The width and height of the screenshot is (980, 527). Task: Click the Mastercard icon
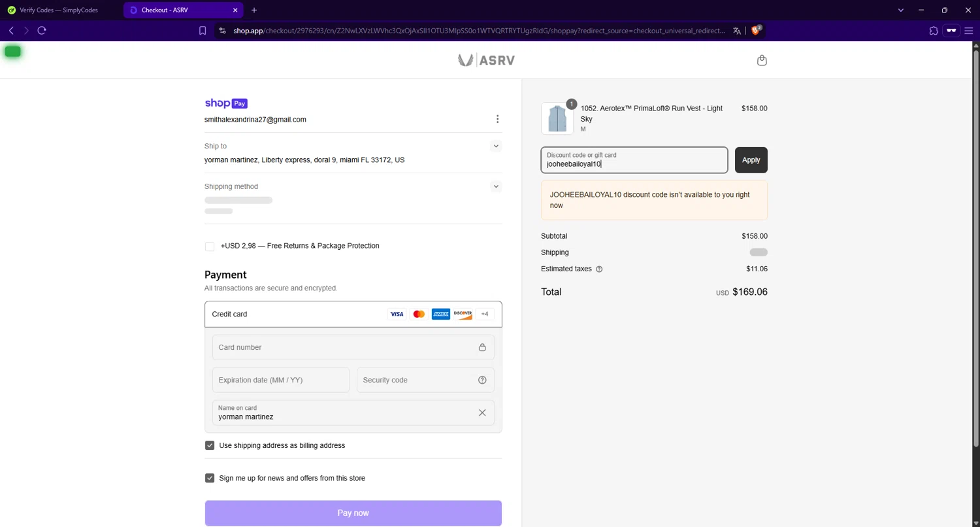tap(419, 314)
